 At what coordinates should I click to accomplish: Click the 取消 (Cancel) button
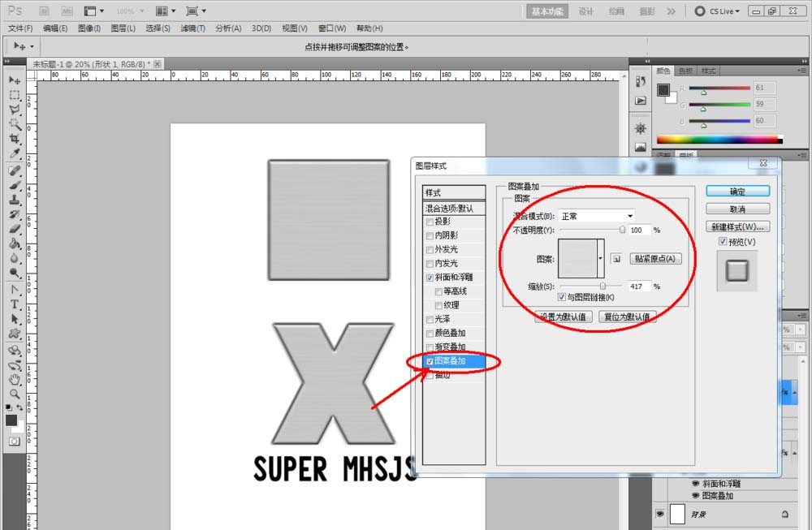(737, 209)
